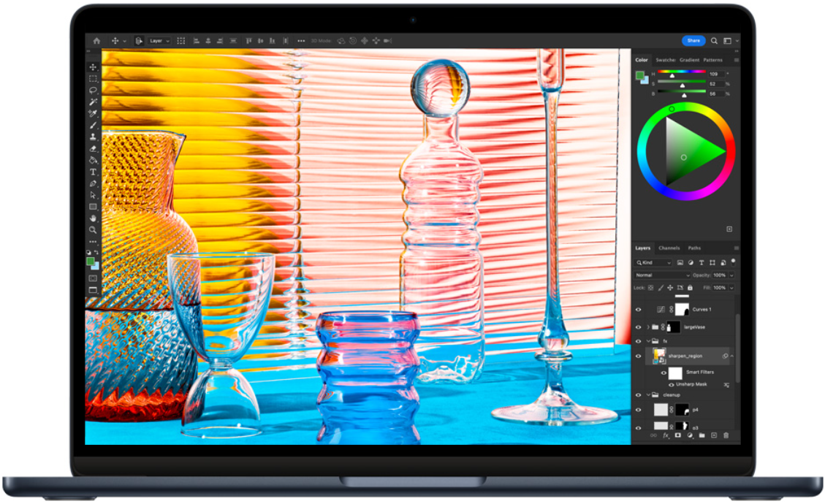Open the Opacity value dropdown arrow

731,275
